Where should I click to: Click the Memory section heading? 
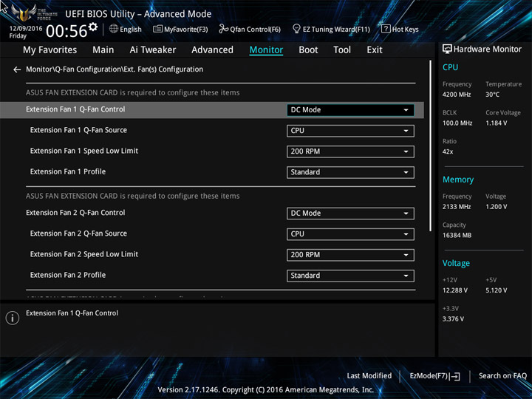[x=458, y=180]
